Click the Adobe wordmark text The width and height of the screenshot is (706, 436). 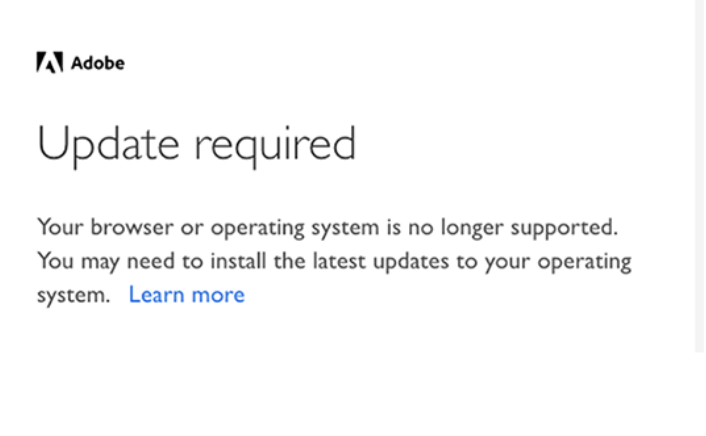98,63
